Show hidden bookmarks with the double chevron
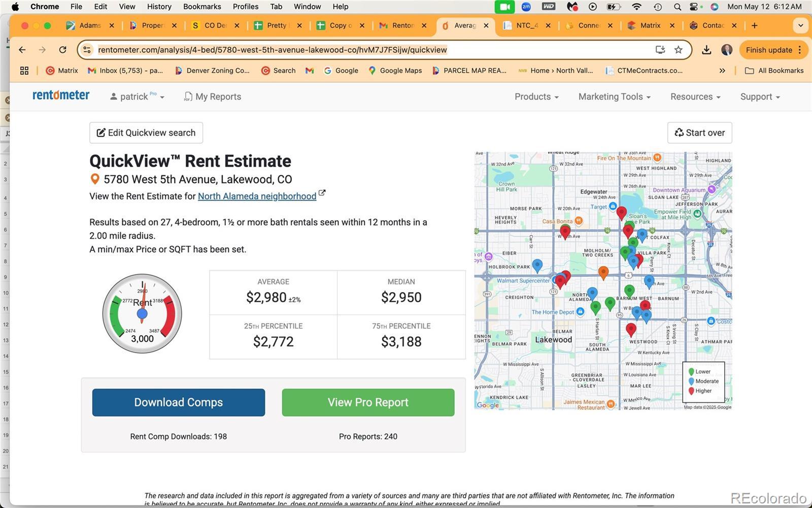 point(722,71)
